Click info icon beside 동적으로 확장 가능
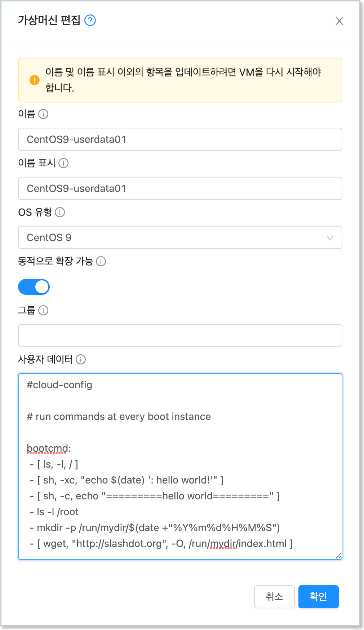The height and width of the screenshot is (630, 364). [x=101, y=261]
